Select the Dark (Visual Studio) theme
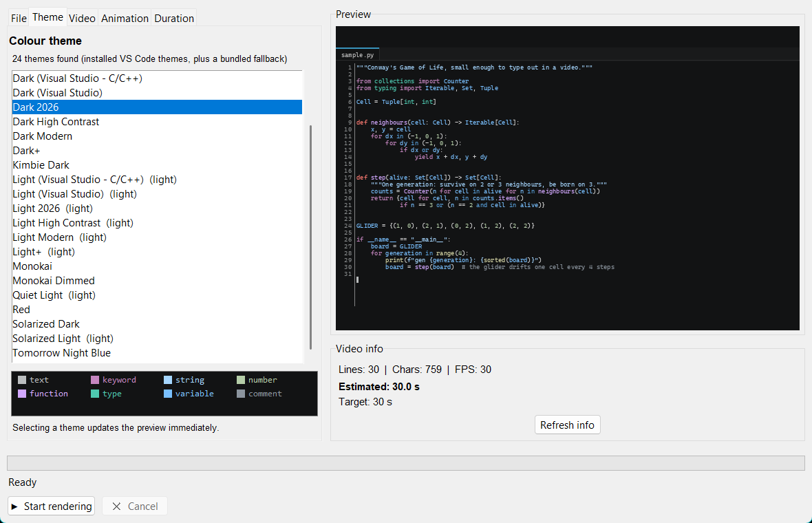812x523 pixels. click(x=157, y=93)
